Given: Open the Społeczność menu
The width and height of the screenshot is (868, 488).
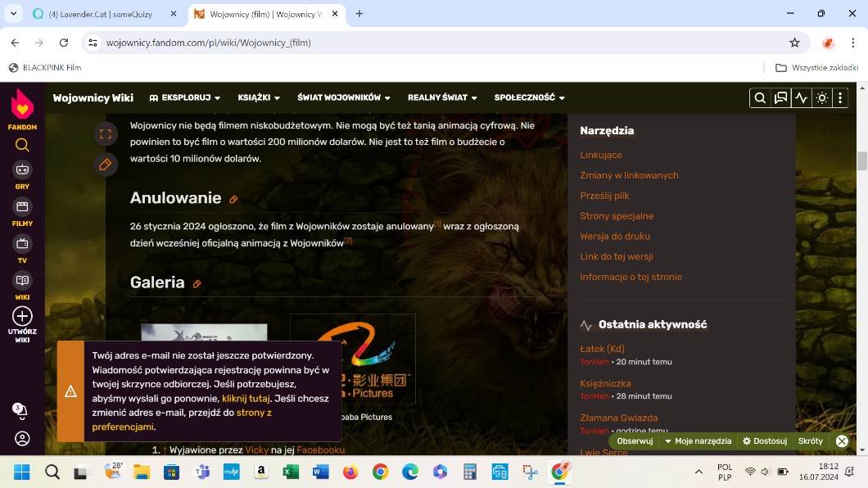Looking at the screenshot, I should 529,98.
